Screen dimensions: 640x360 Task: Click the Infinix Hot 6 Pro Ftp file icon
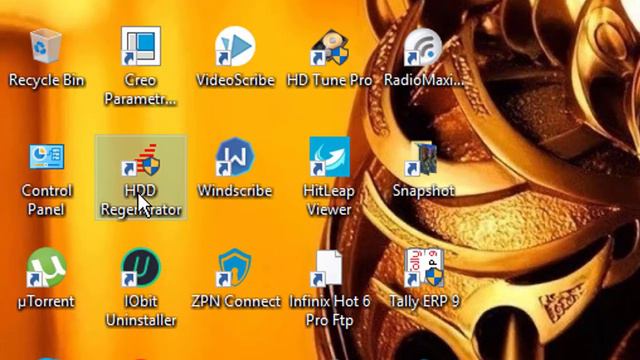[327, 268]
